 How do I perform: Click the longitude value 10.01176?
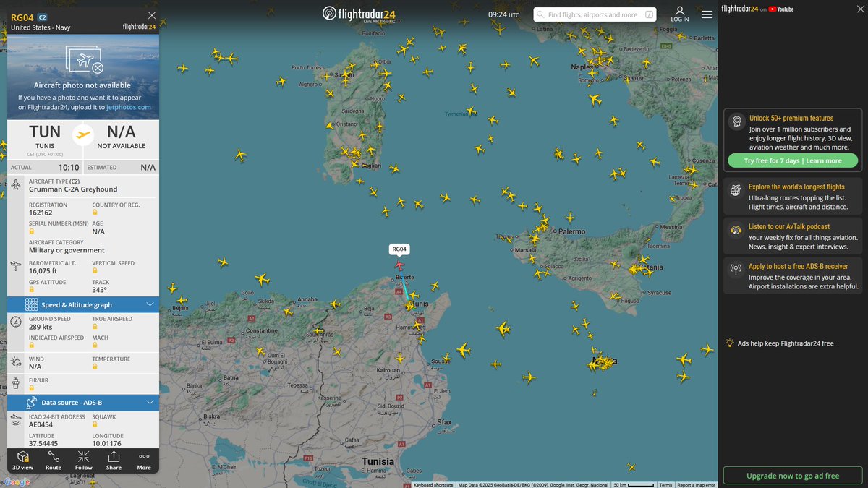(106, 444)
